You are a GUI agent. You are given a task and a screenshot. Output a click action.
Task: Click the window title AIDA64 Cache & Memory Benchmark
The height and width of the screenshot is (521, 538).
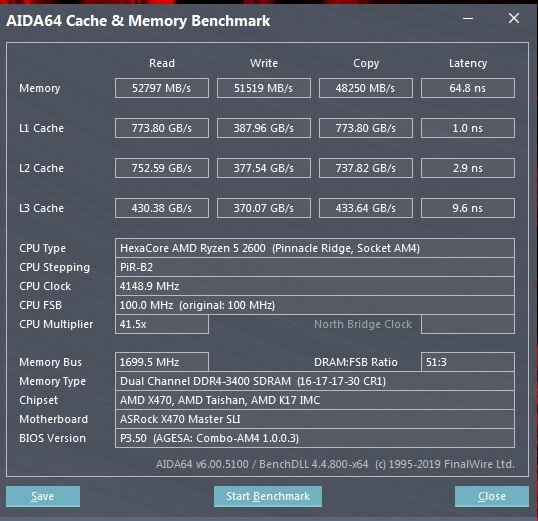click(x=138, y=21)
